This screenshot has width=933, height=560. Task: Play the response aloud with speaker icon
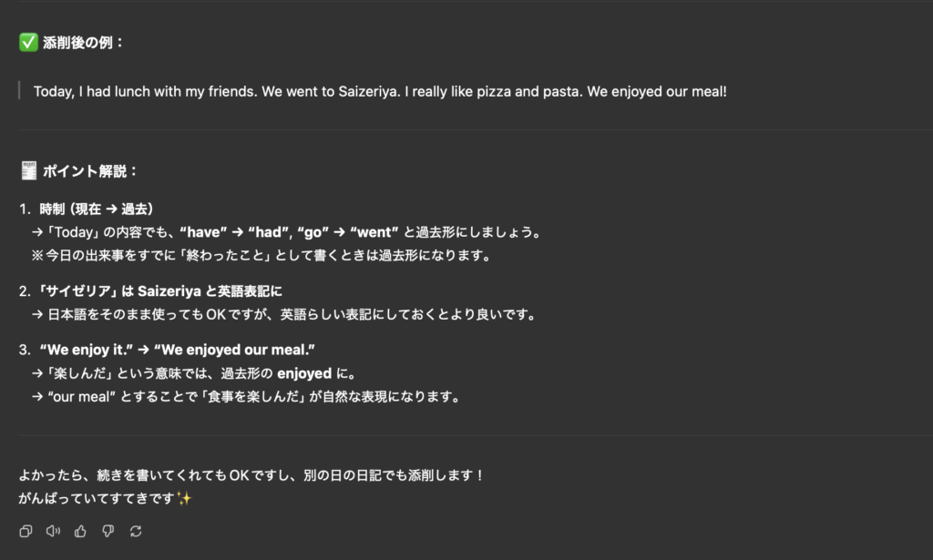(x=53, y=531)
